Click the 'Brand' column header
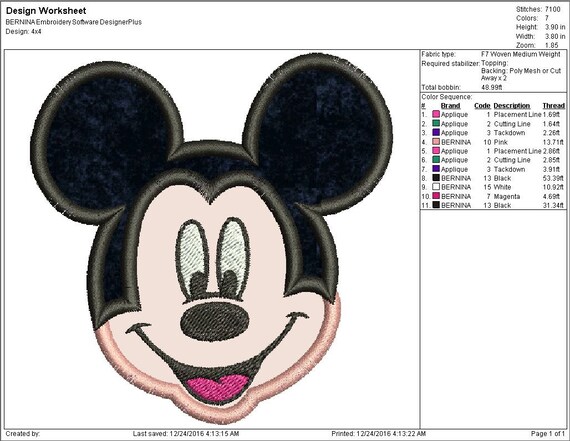The image size is (570, 441). pos(450,106)
